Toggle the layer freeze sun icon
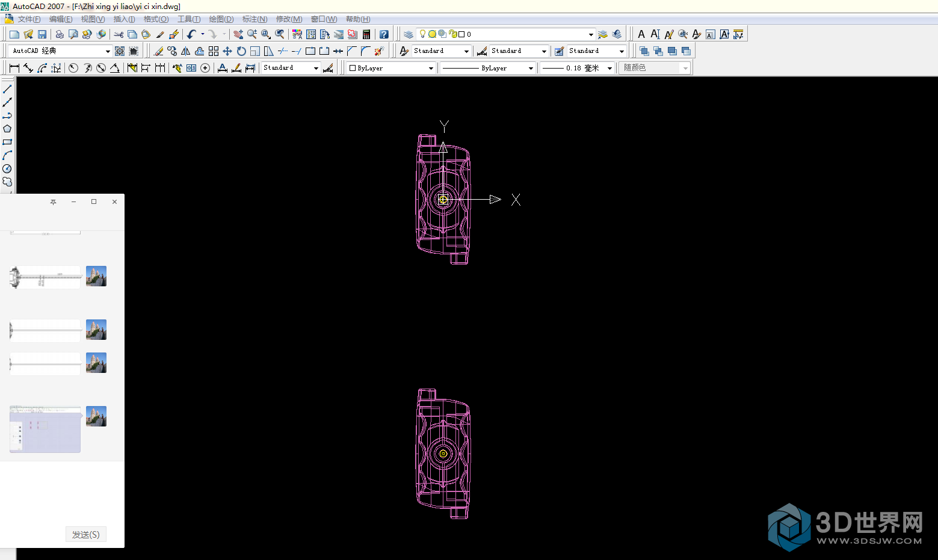Image resolution: width=938 pixels, height=560 pixels. (433, 34)
